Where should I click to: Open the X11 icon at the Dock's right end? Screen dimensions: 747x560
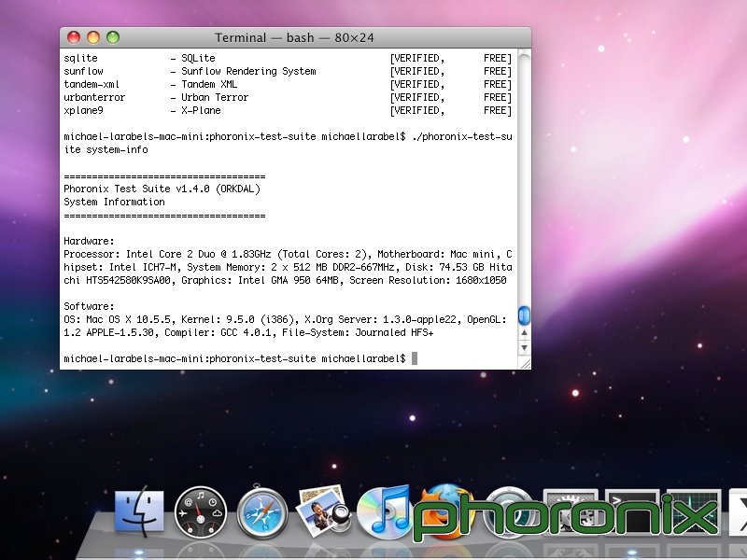(738, 511)
